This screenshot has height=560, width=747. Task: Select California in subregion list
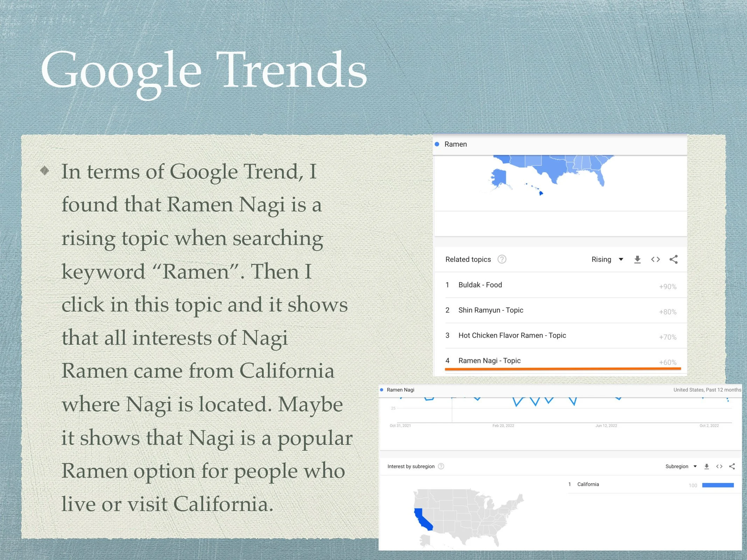tap(588, 484)
